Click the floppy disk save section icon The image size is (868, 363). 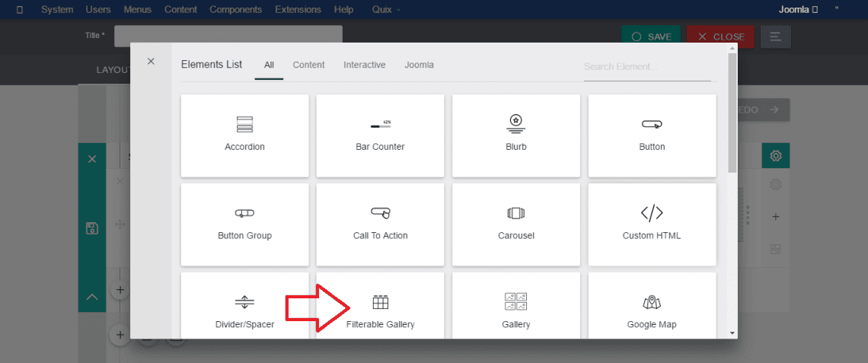click(92, 228)
